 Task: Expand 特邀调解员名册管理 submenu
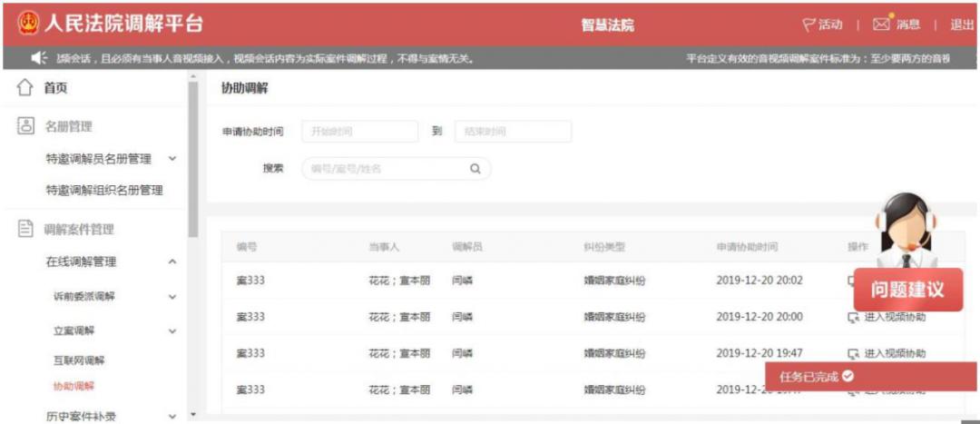click(172, 159)
